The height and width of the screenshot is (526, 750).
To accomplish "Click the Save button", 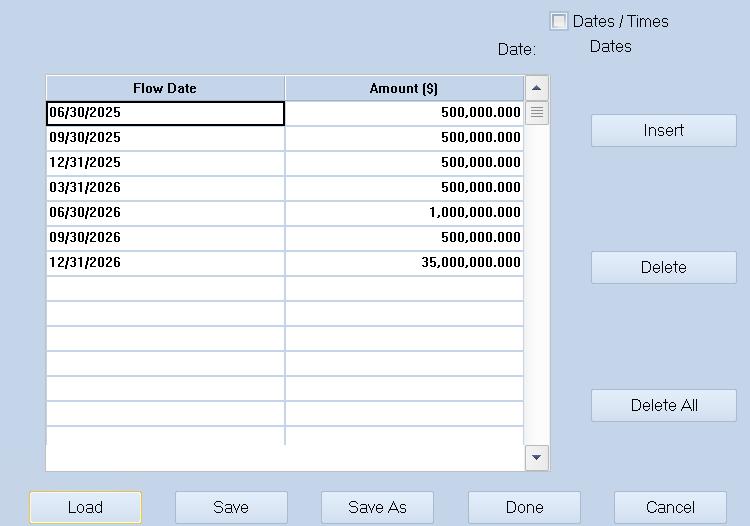I will 231,507.
